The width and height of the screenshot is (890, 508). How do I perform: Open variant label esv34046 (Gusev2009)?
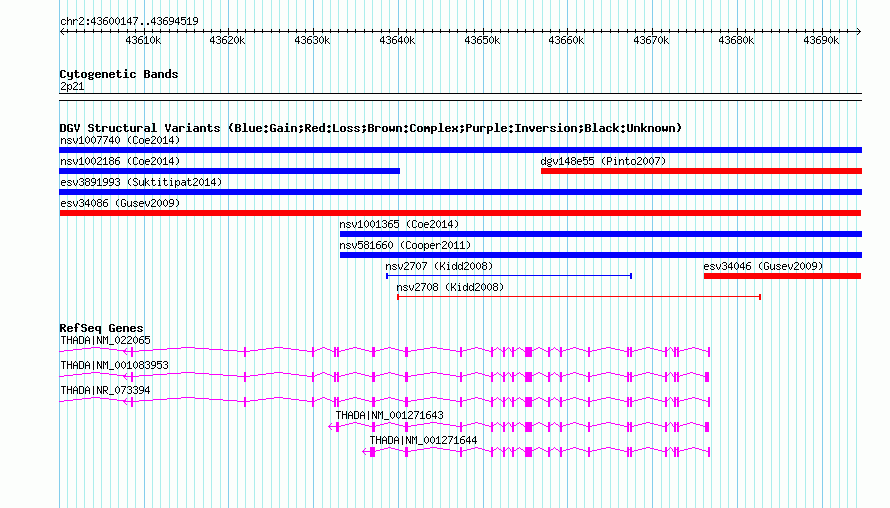pyautogui.click(x=763, y=266)
